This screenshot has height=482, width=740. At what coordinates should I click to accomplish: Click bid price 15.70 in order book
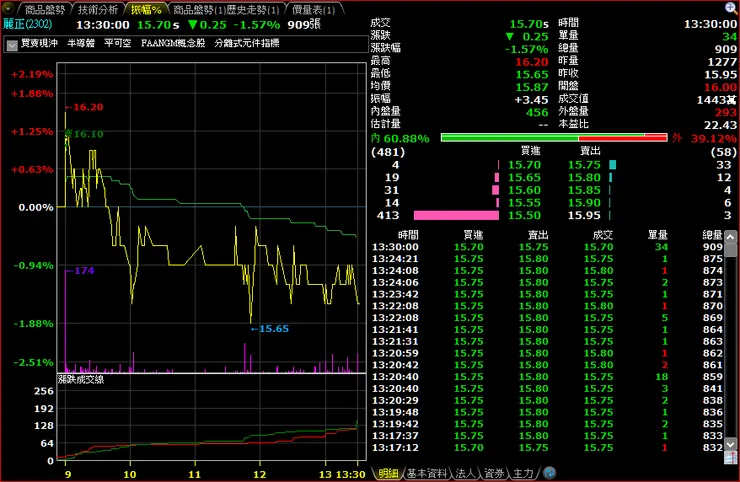[524, 165]
